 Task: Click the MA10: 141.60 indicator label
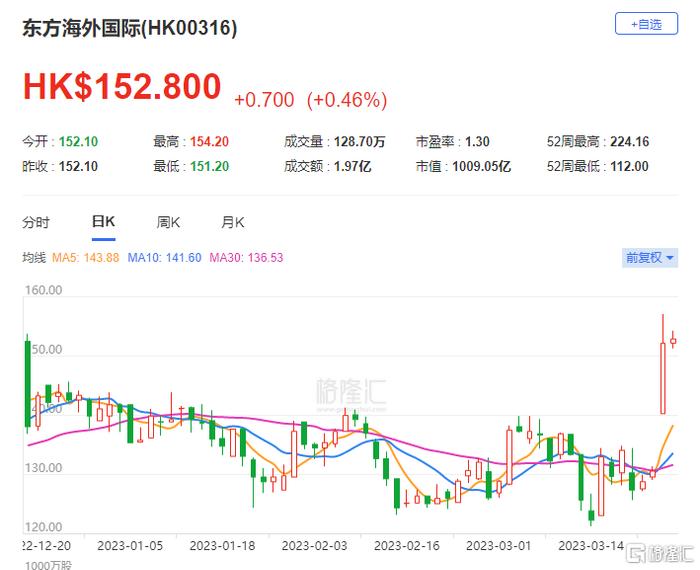point(164,258)
